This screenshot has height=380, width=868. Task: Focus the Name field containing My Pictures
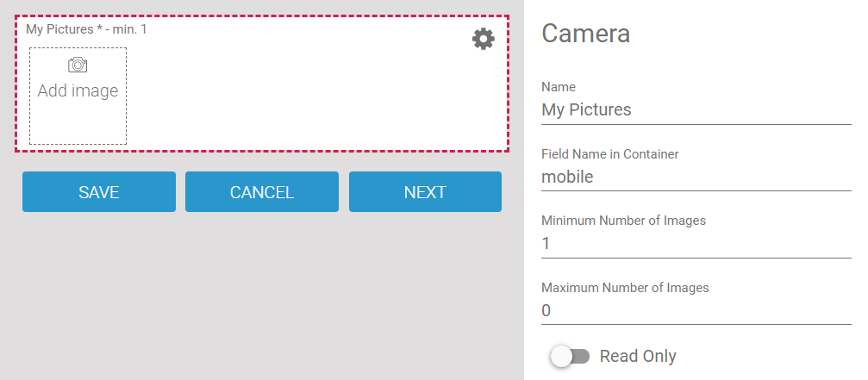point(696,110)
